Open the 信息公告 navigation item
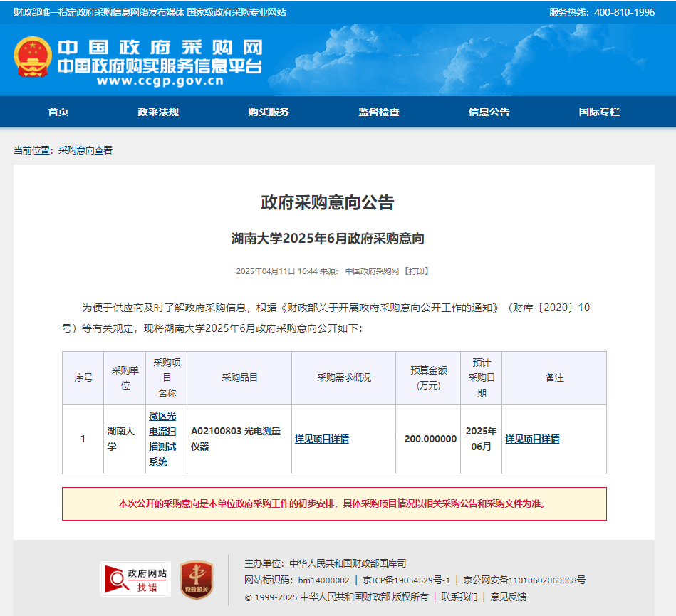Image resolution: width=676 pixels, height=616 pixels. [x=489, y=112]
